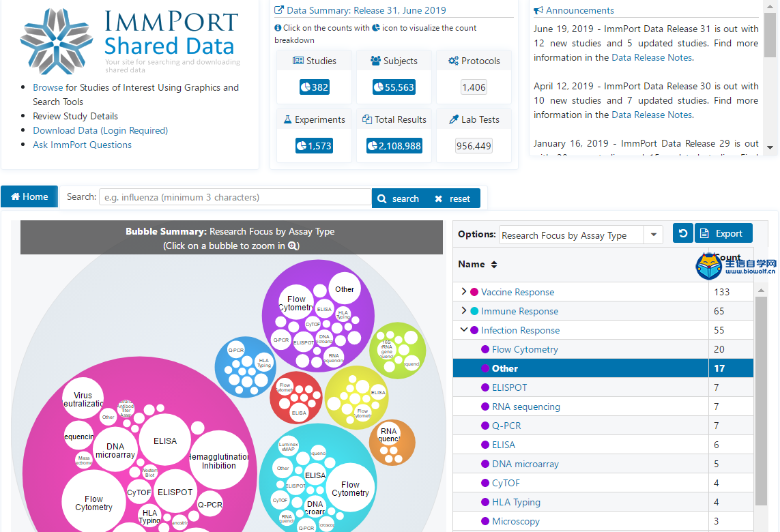Open the Browse link for studies
This screenshot has width=780, height=532.
tap(48, 87)
